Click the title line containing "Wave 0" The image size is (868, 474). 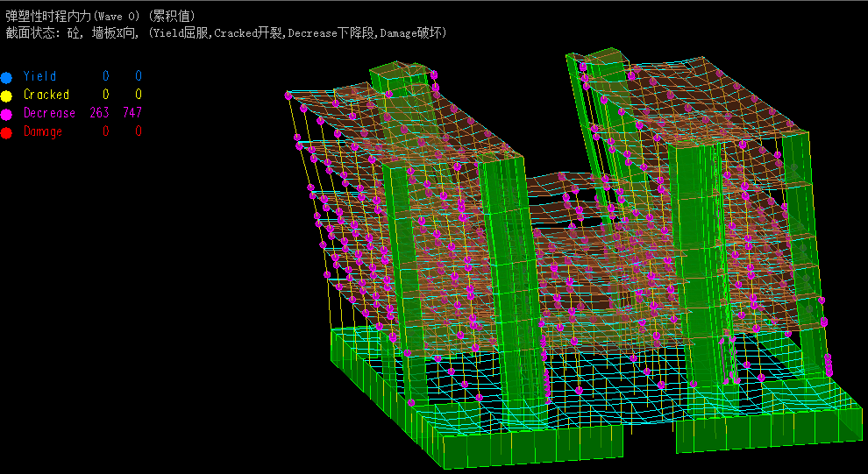pos(100,17)
